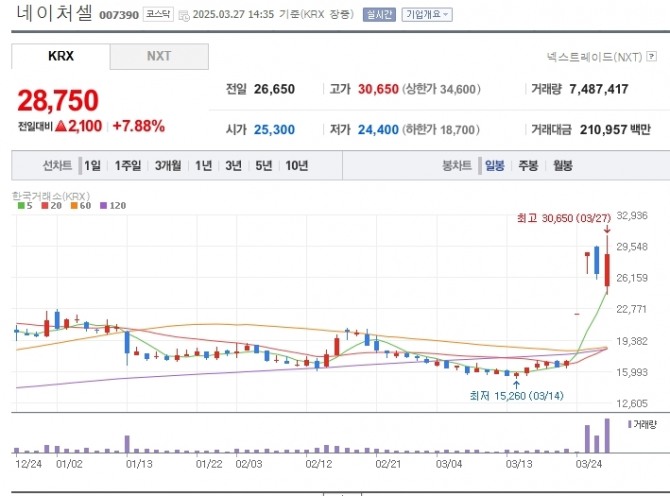
Task: Click the 03/24 date axis label
Action: (x=588, y=464)
